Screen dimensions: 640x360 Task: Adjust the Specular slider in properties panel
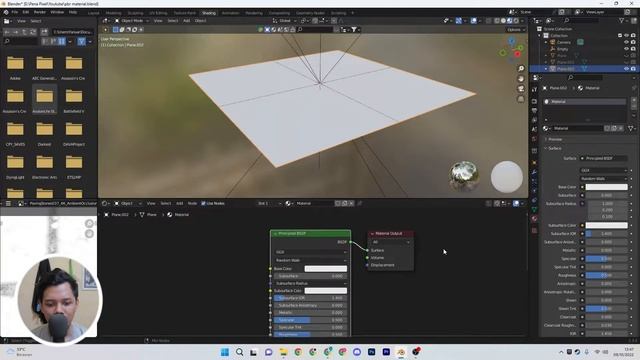click(607, 259)
